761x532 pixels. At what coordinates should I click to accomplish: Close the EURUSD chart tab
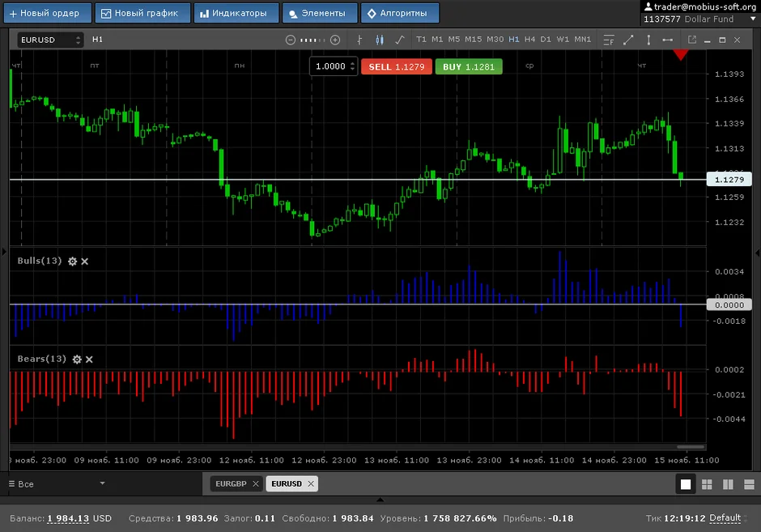point(311,484)
